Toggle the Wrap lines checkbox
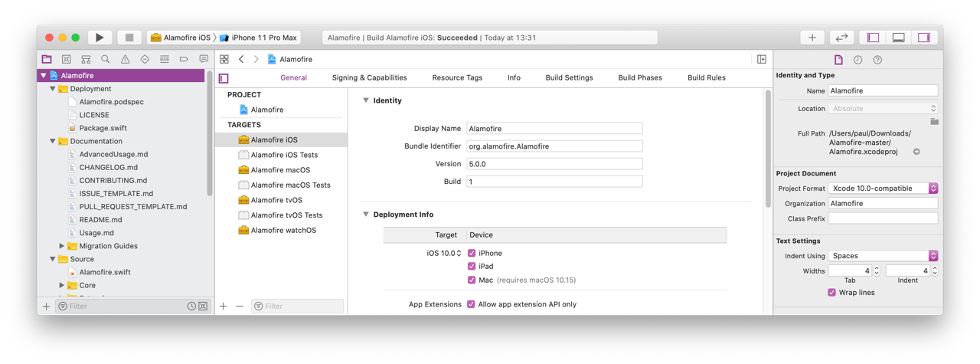Viewport: 980px width, 364px height. coord(832,293)
